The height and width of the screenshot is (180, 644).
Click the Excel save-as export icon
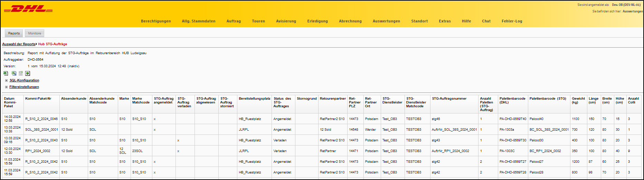[x=14, y=73]
